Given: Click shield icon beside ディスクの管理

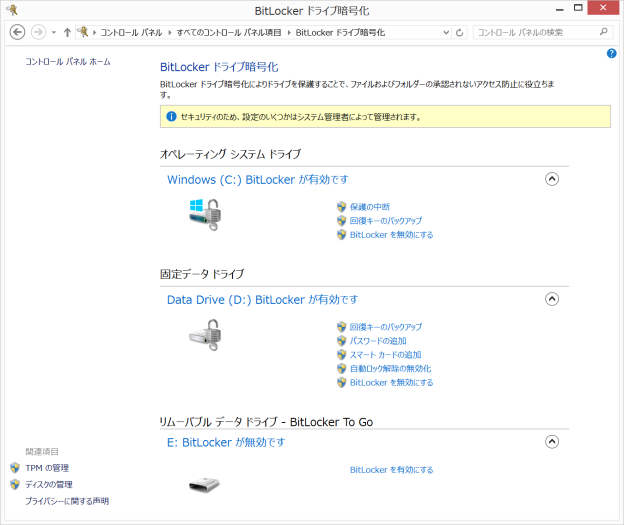Looking at the screenshot, I should pos(15,484).
